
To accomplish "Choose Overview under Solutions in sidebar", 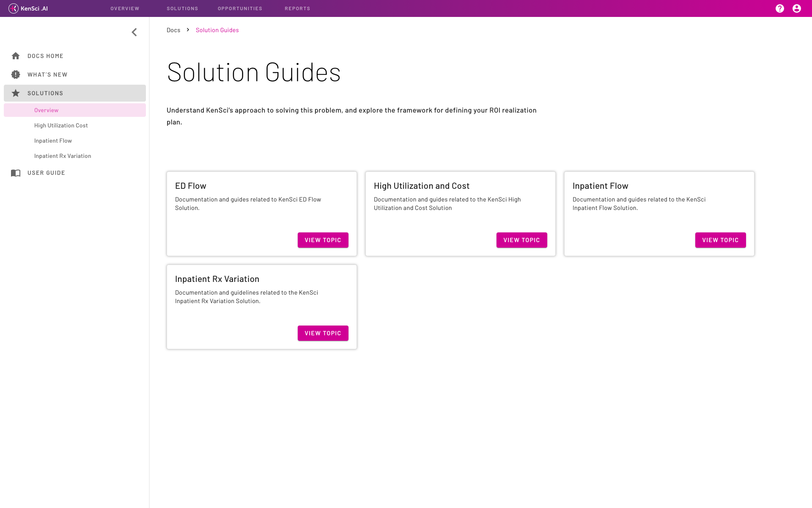I will (x=75, y=110).
